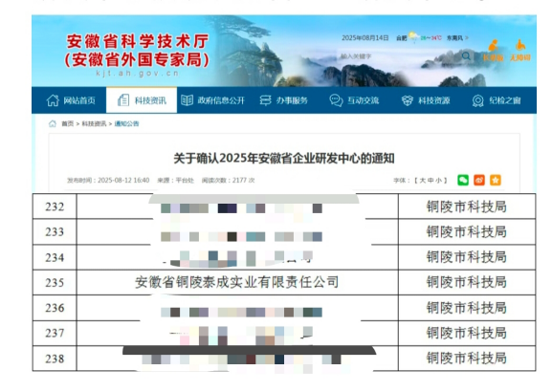Go to 办事服务 section

pyautogui.click(x=284, y=100)
